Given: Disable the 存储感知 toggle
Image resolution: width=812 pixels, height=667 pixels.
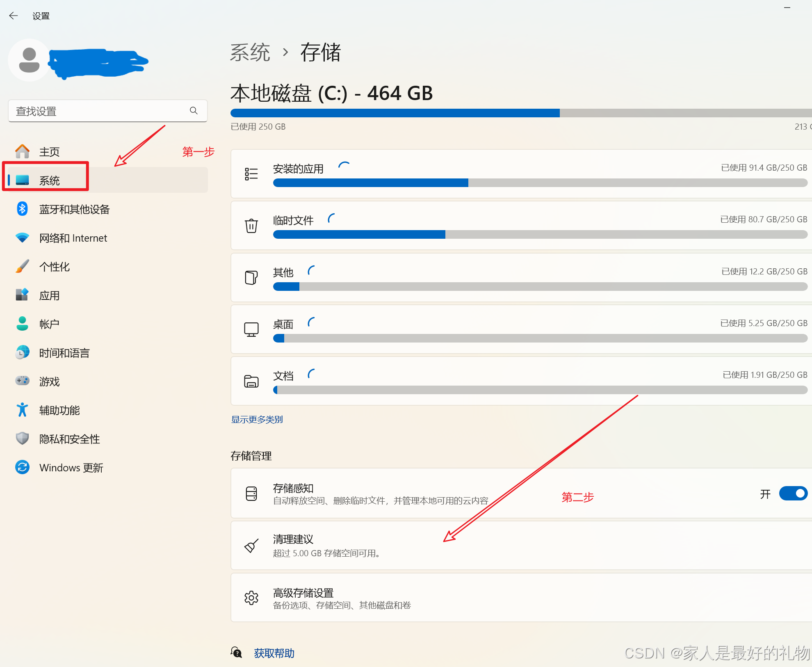Looking at the screenshot, I should [793, 493].
